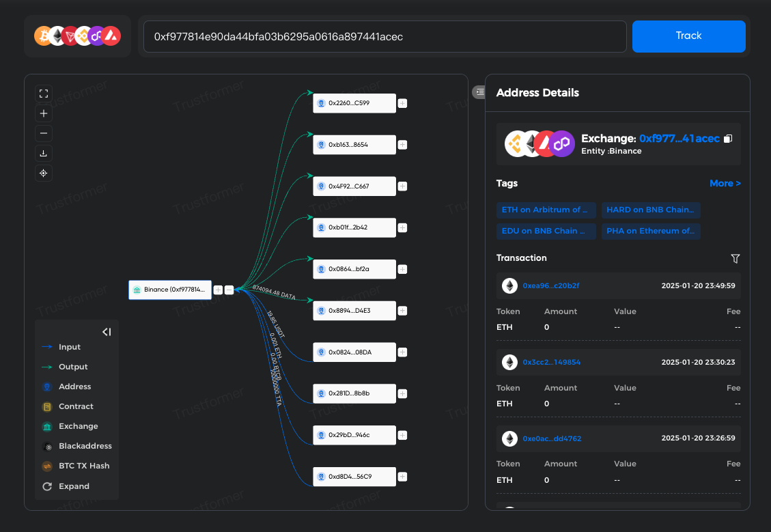Recenter the graph with locate icon

click(x=44, y=173)
